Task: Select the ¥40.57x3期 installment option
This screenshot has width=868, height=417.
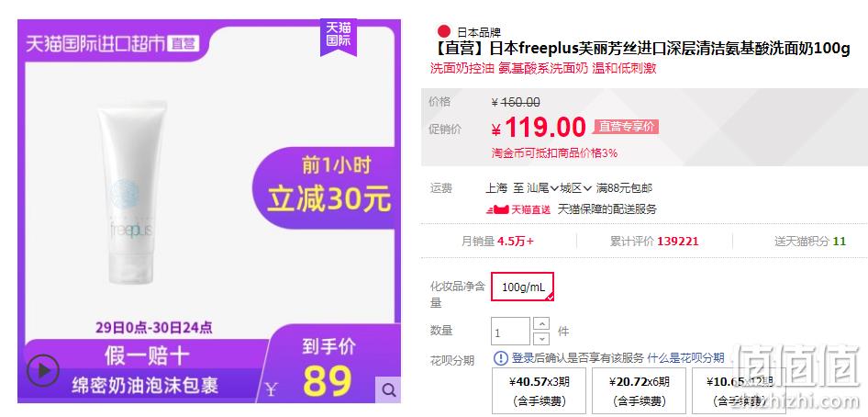Action: tap(540, 391)
